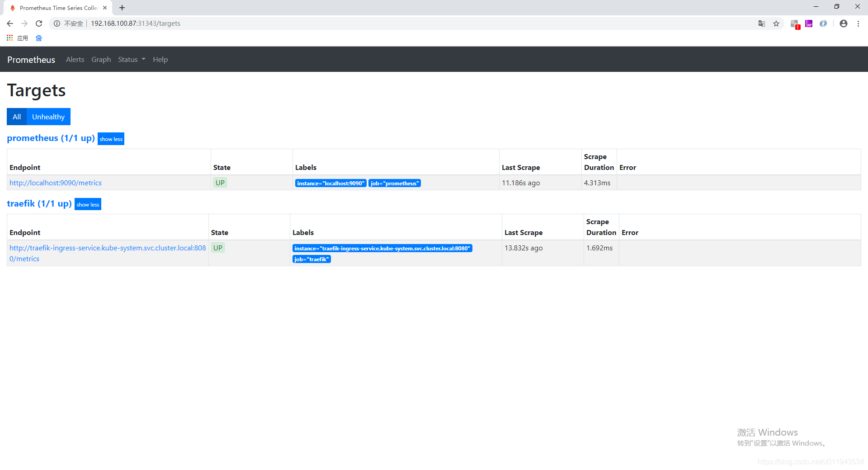The image size is (868, 470).
Task: Open the Alerts page
Action: pos(75,60)
